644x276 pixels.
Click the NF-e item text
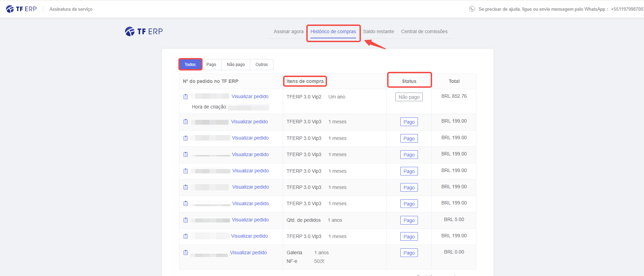pos(292,261)
